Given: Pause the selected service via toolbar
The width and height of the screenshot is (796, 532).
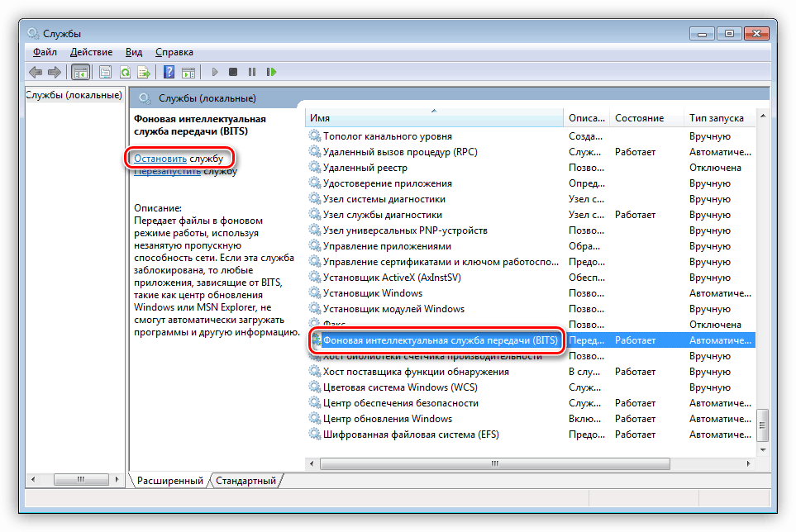Looking at the screenshot, I should coord(254,72).
